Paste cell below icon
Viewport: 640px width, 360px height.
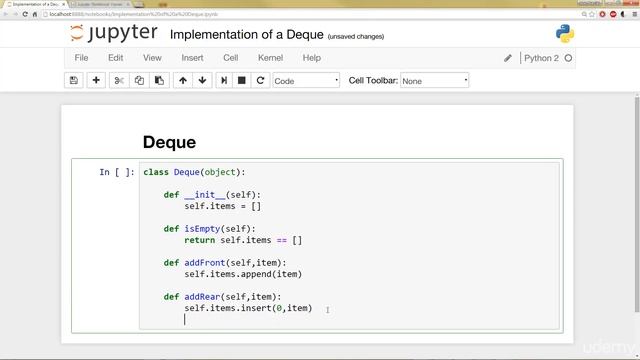click(159, 80)
